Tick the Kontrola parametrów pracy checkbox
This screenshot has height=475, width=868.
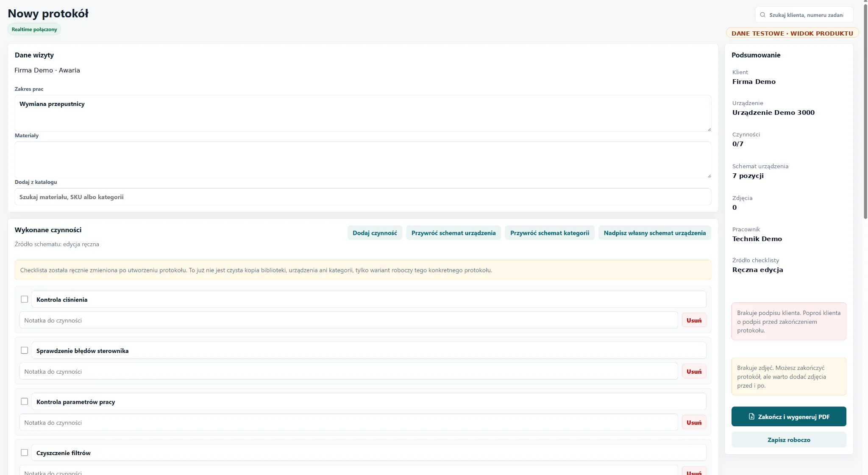click(25, 401)
